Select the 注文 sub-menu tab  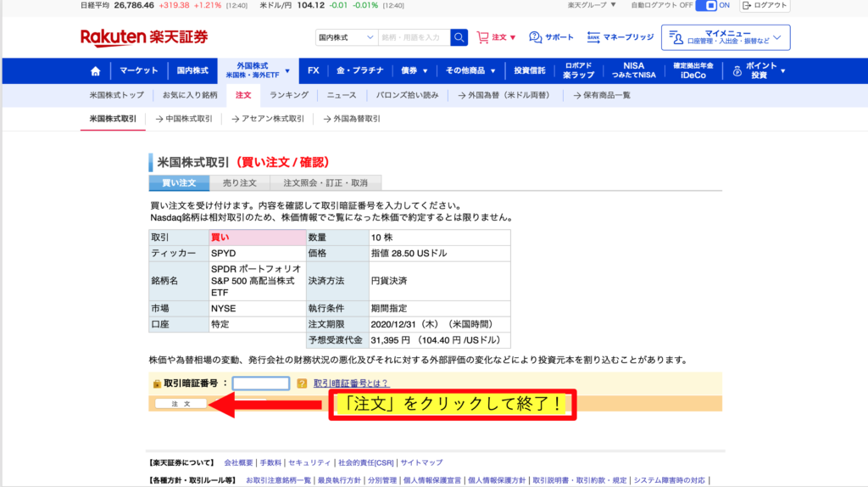[243, 95]
